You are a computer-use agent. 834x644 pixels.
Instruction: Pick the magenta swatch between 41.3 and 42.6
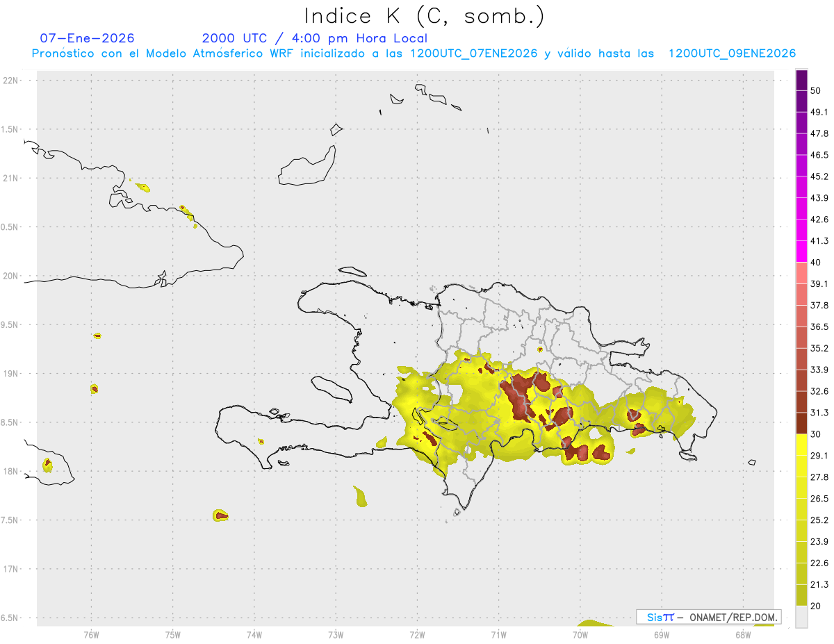801,230
